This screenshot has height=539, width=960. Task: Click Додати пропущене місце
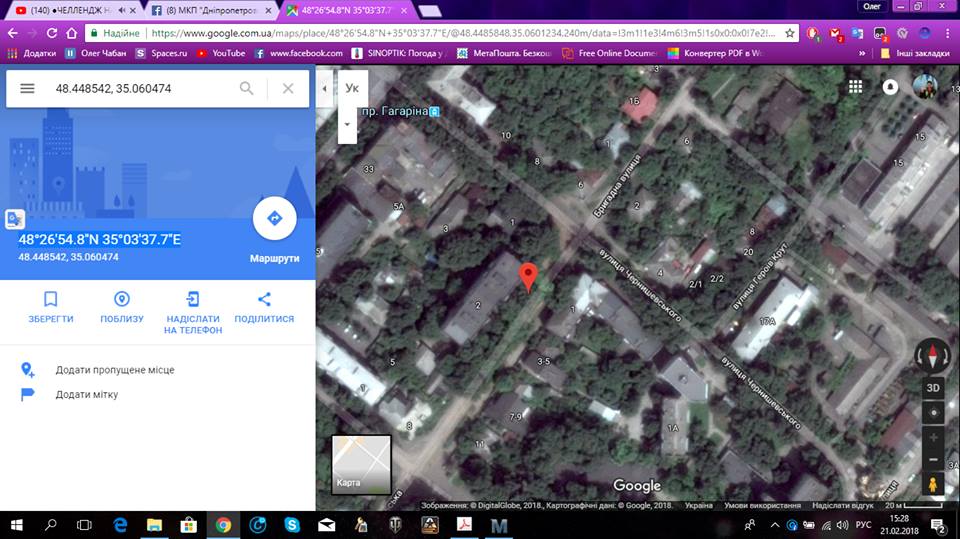114,370
